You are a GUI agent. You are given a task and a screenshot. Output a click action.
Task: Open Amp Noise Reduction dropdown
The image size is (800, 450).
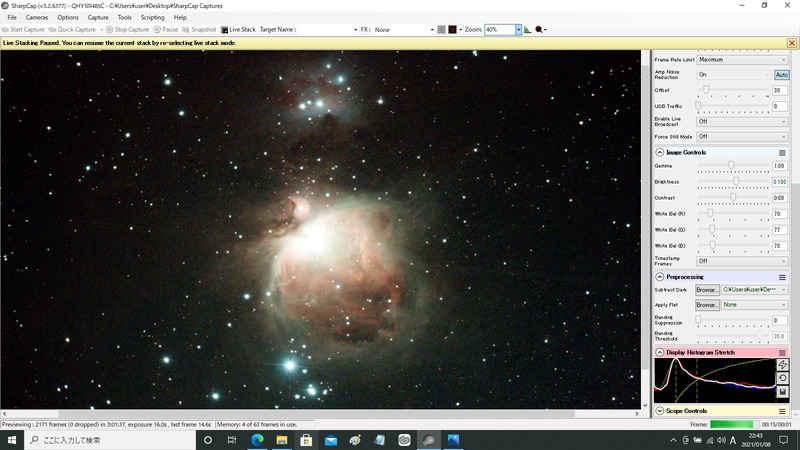point(734,74)
